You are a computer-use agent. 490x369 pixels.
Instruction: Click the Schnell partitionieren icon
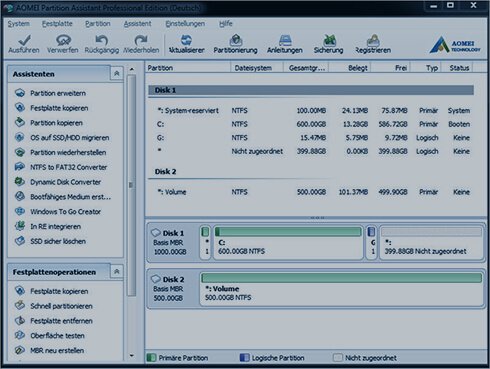[x=20, y=306]
